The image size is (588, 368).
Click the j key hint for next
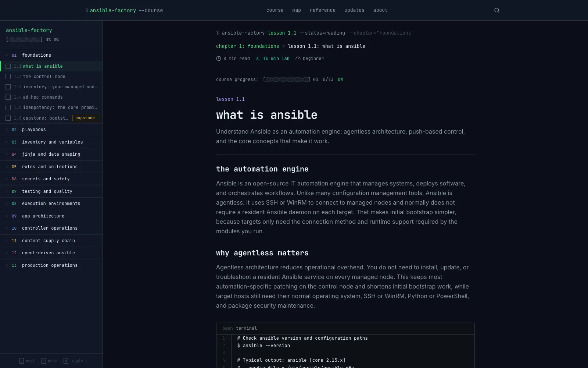tap(22, 361)
